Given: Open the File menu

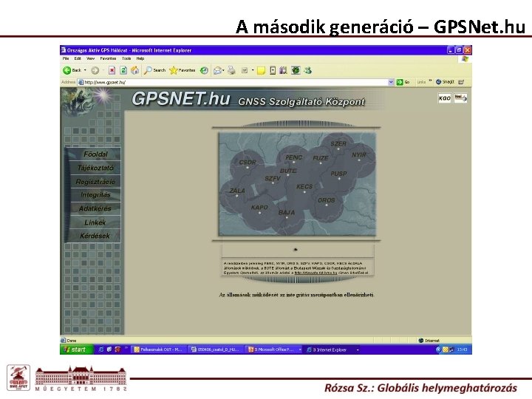Looking at the screenshot, I should point(66,58).
